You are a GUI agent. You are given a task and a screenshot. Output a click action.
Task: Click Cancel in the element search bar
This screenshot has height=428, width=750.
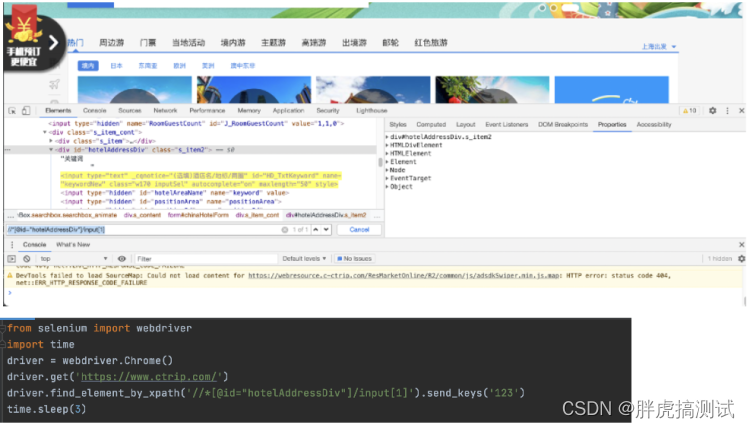coord(359,230)
